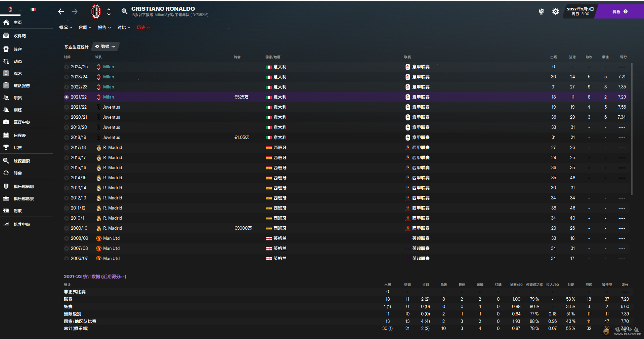
Task: Open the 阵容 squad shirt icon
Action: tap(6, 49)
